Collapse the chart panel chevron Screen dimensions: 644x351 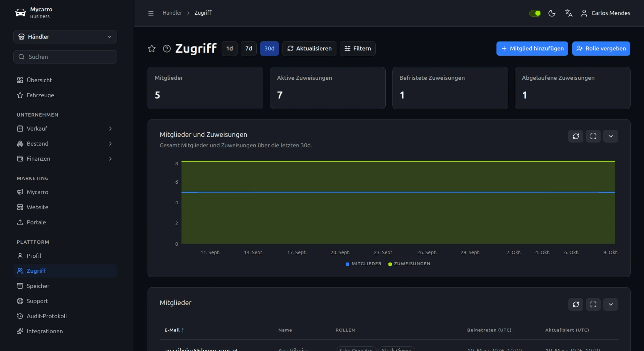610,136
